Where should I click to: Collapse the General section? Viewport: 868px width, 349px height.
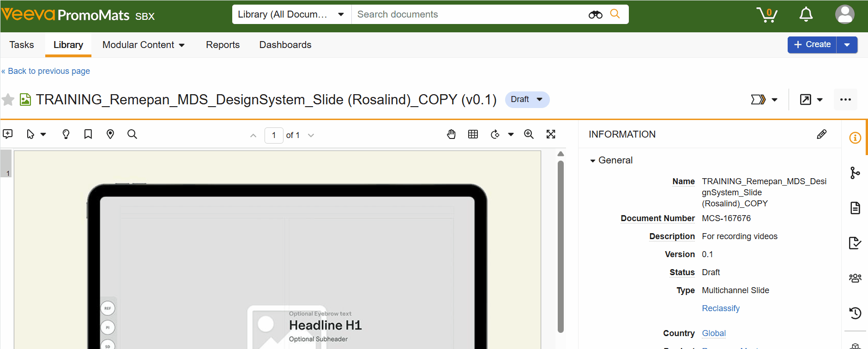(x=593, y=161)
